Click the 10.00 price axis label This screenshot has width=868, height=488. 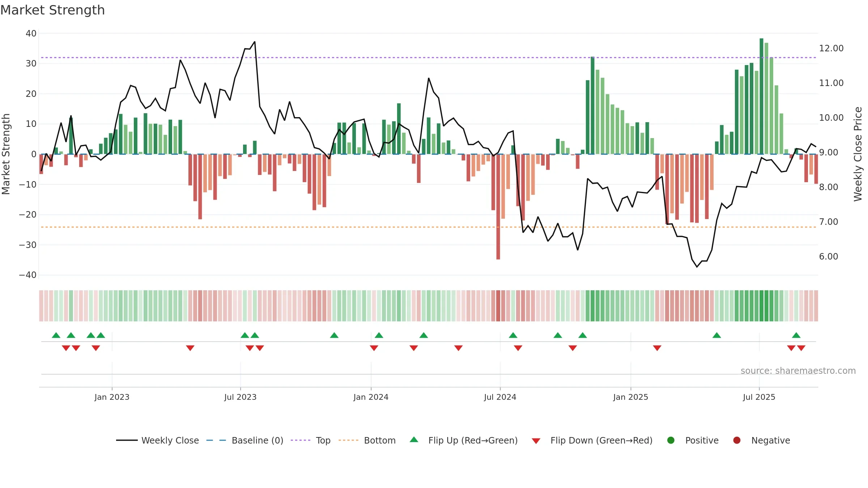(x=831, y=117)
